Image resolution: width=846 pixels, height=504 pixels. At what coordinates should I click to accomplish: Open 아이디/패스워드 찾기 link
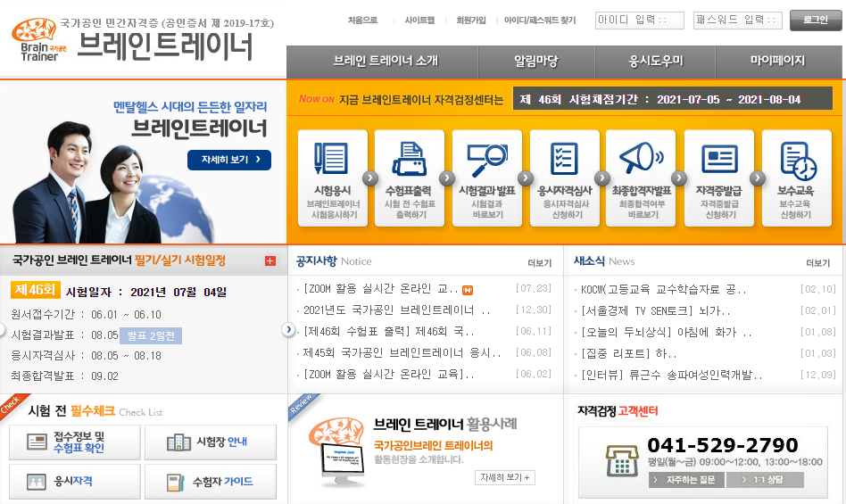coord(540,20)
